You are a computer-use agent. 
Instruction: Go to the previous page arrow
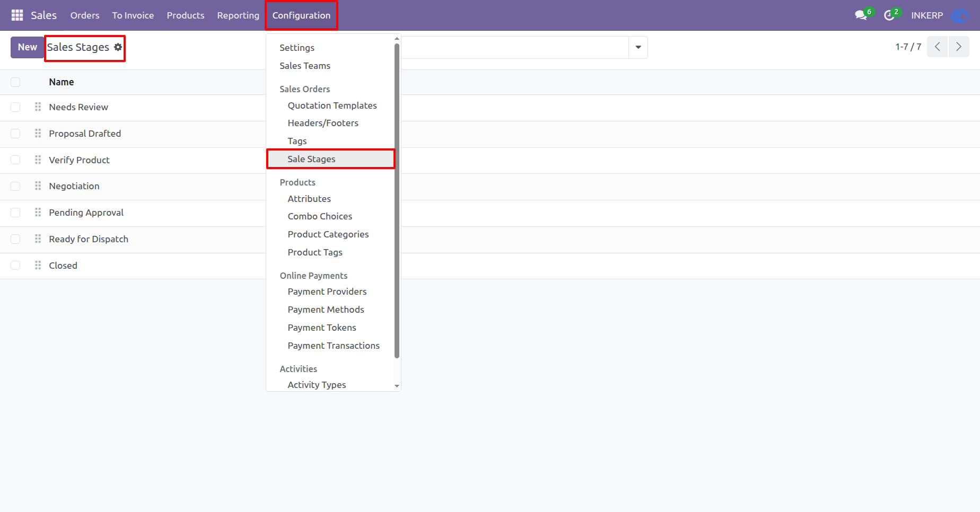pos(937,47)
